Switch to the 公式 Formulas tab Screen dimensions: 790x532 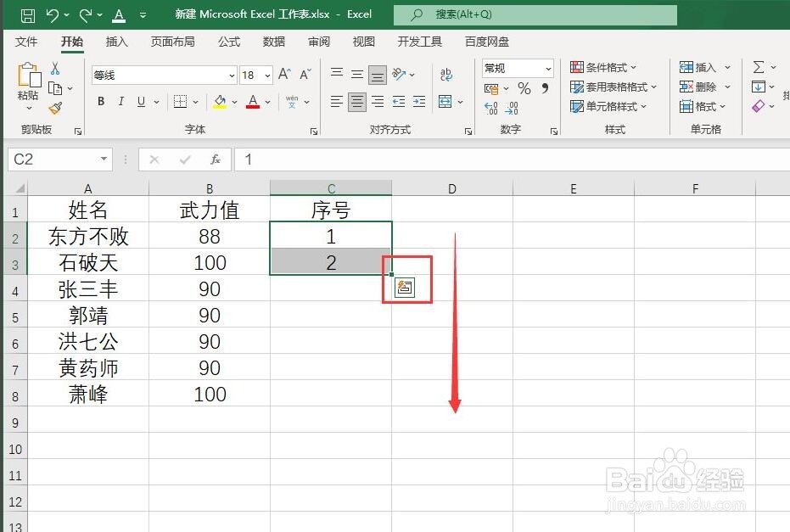[x=229, y=42]
